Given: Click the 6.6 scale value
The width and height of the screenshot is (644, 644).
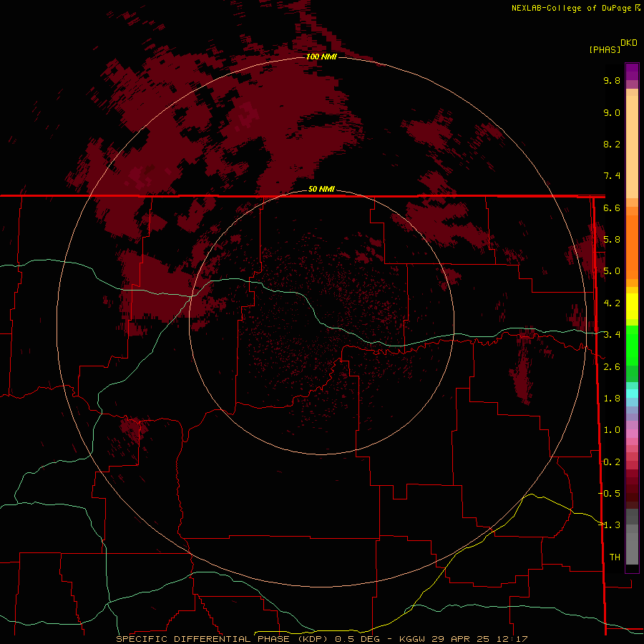Looking at the screenshot, I should (x=612, y=208).
